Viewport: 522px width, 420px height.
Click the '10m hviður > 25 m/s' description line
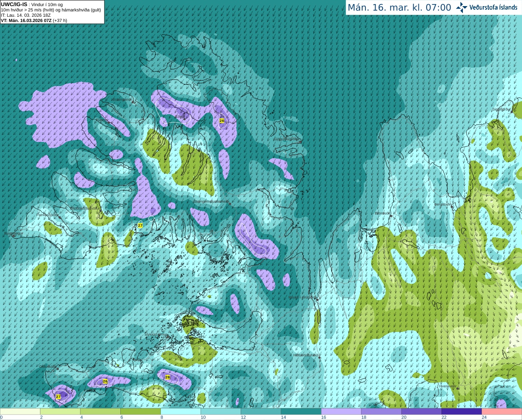pos(51,10)
